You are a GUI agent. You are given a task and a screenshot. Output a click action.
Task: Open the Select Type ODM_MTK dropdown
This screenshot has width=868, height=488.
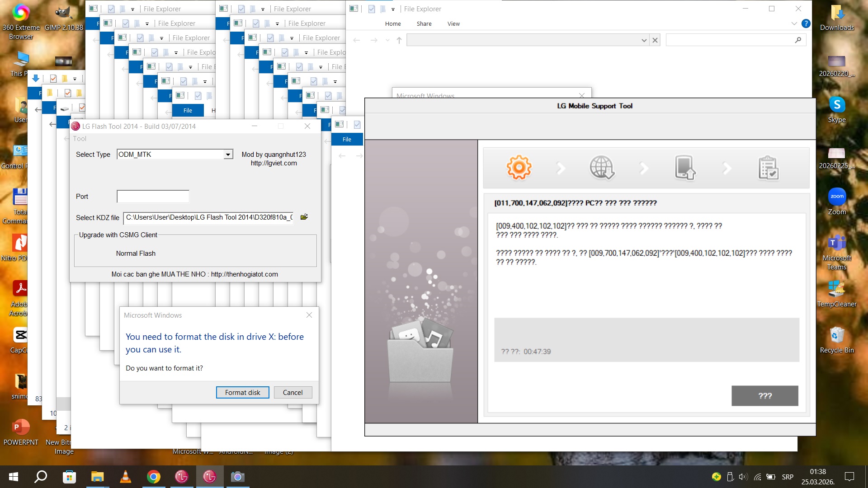228,155
